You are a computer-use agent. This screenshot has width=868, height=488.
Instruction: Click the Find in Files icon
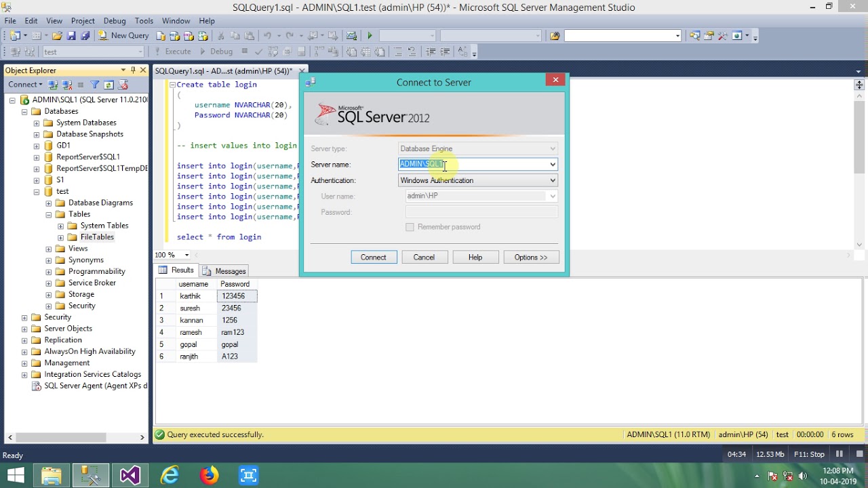click(x=555, y=36)
